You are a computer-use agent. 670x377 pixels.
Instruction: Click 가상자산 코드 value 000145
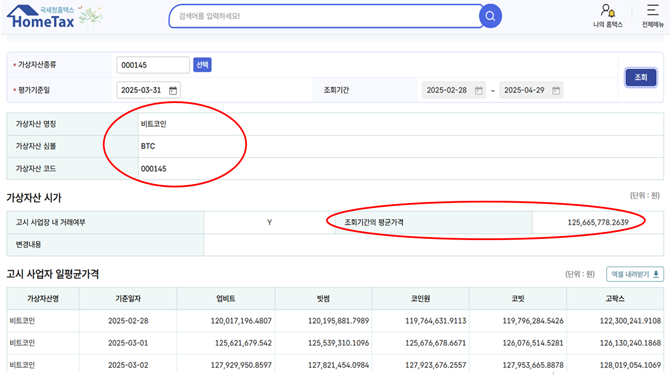click(x=153, y=169)
